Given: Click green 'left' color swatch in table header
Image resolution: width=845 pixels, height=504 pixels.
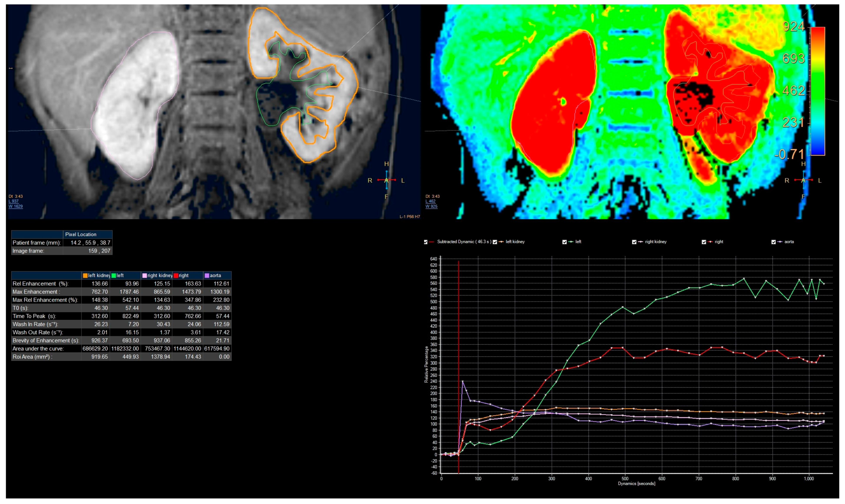Looking at the screenshot, I should (x=114, y=275).
